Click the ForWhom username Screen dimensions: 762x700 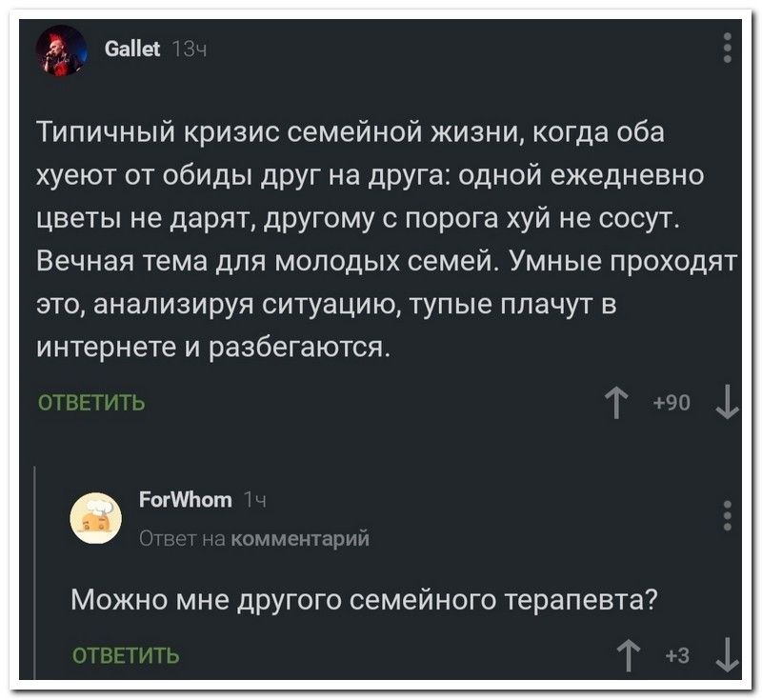186,500
